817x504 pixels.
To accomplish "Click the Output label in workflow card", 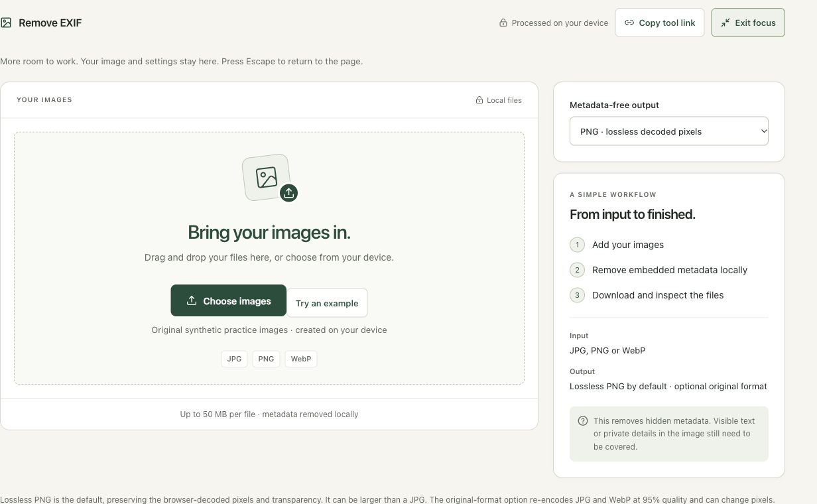I will (x=582, y=371).
